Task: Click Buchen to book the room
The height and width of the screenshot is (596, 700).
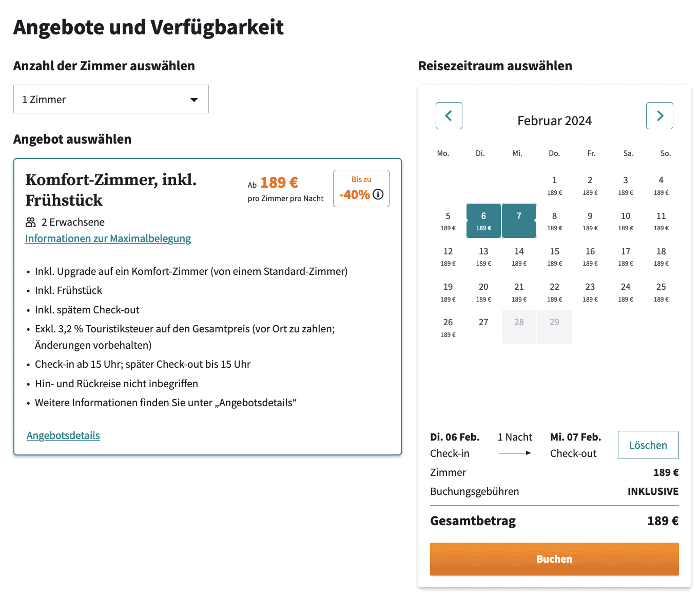Action: coord(554,559)
